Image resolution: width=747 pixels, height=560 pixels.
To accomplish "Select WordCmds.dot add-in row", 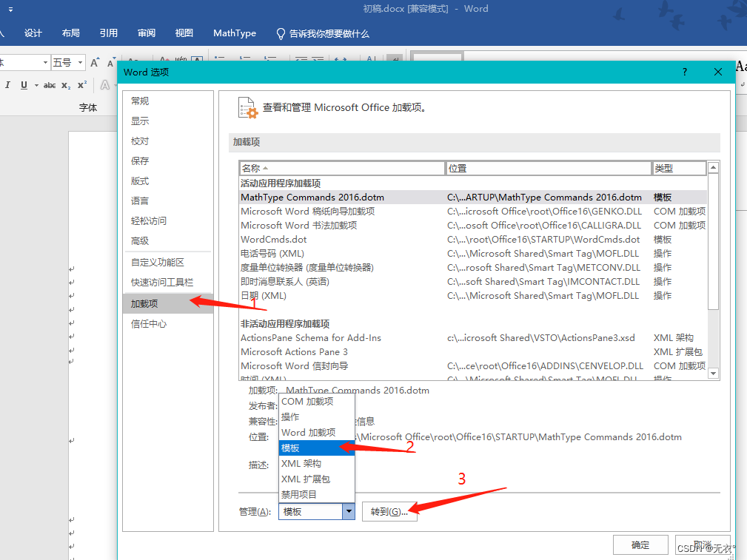I will coord(473,240).
